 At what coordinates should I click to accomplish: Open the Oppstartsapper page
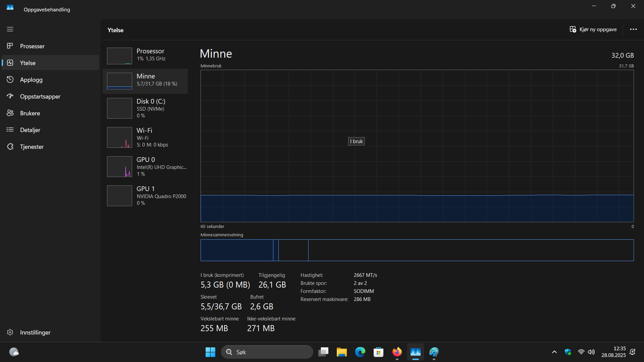[x=50, y=96]
